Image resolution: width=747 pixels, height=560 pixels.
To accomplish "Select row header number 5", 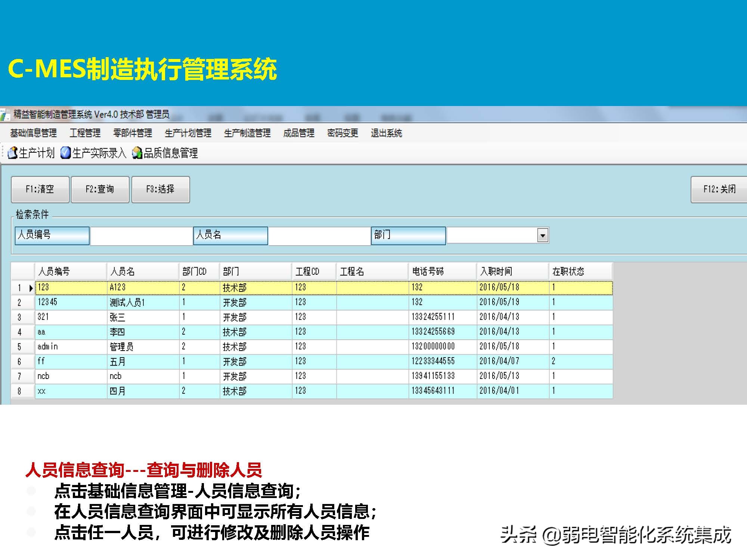I will pyautogui.click(x=23, y=347).
